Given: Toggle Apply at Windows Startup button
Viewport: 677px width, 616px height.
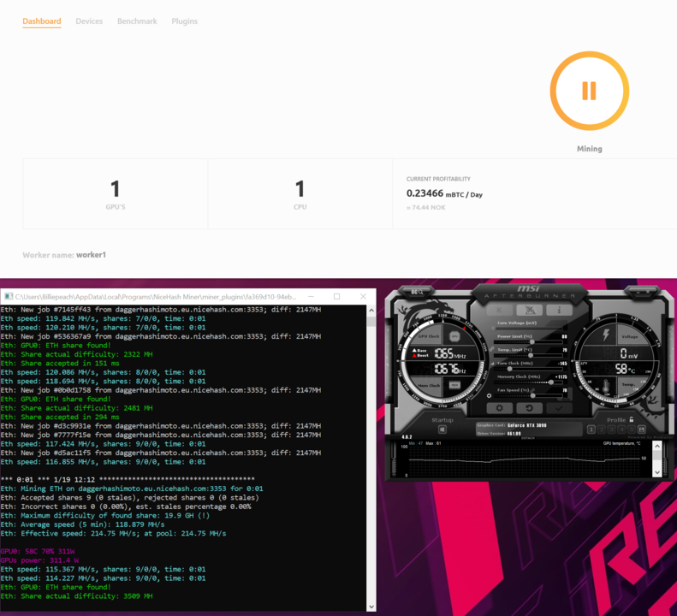Looking at the screenshot, I should click(442, 429).
